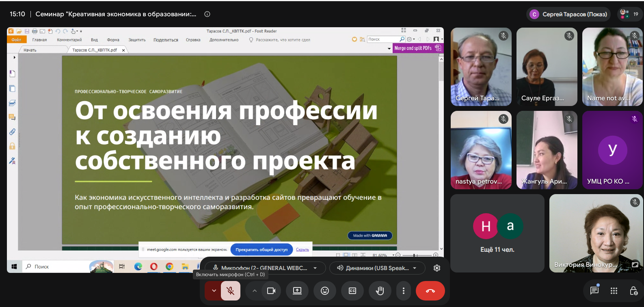Click the Redo arrow in Foxit toolbar
The height and width of the screenshot is (307, 644).
pos(65,31)
